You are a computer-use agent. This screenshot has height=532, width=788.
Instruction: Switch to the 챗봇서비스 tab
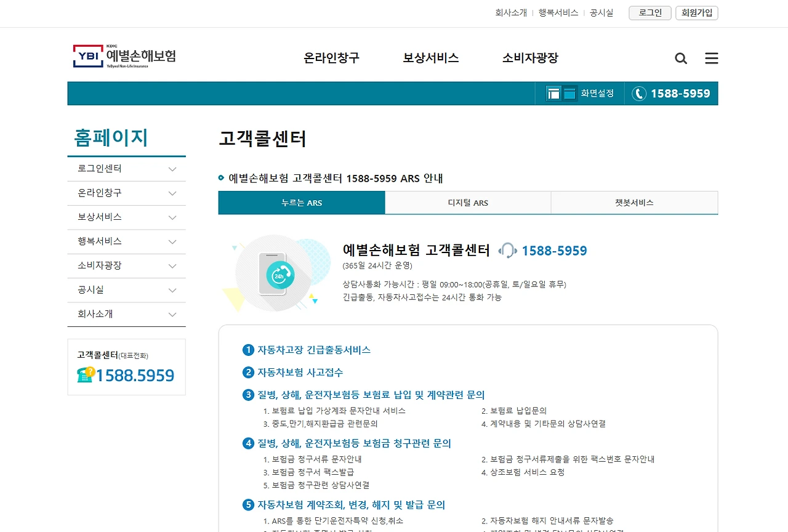[634, 203]
